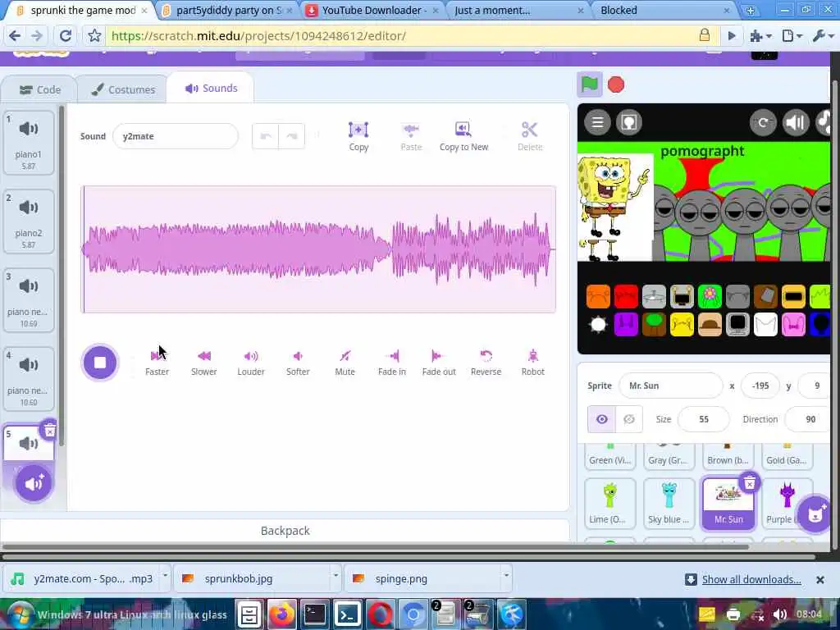
Task: Click Copy to New
Action: click(463, 137)
